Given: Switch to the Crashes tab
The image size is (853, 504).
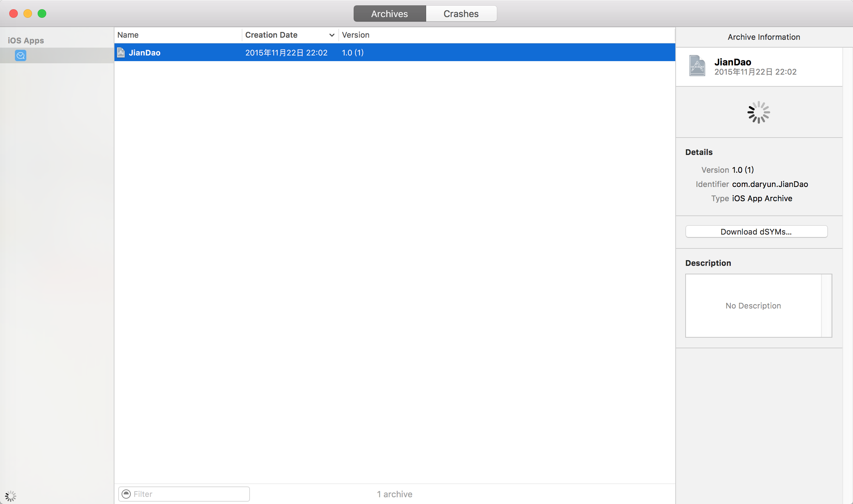Looking at the screenshot, I should (x=461, y=14).
